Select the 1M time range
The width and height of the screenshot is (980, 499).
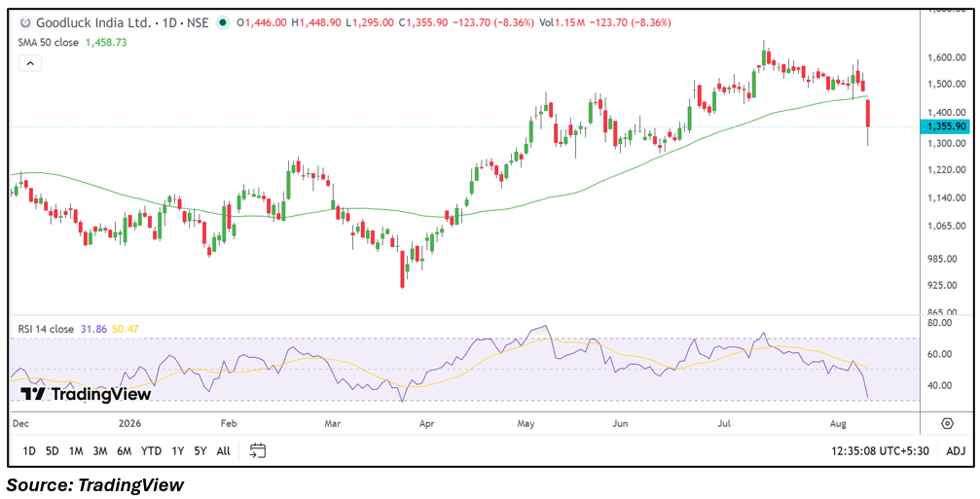click(x=76, y=451)
